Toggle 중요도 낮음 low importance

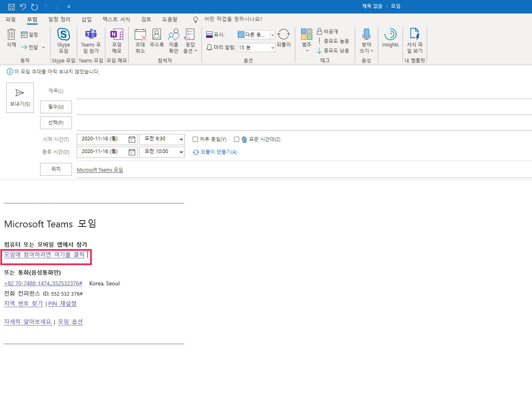click(x=333, y=50)
